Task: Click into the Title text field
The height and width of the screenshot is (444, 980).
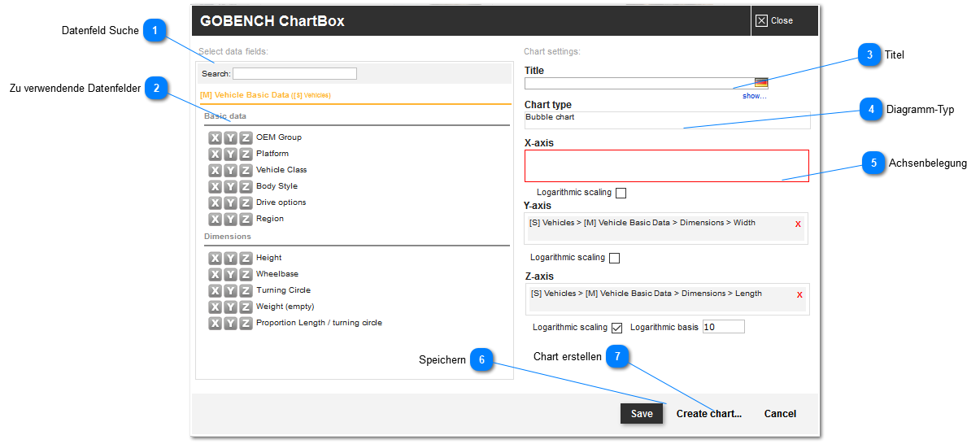Action: tap(639, 83)
